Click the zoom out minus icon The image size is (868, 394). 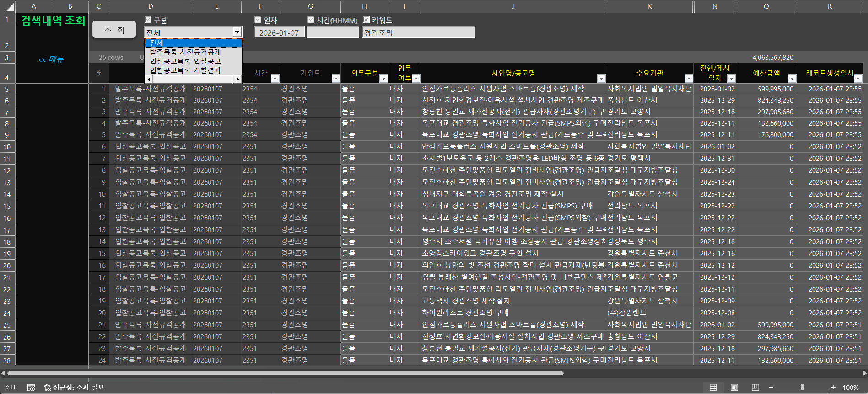771,388
